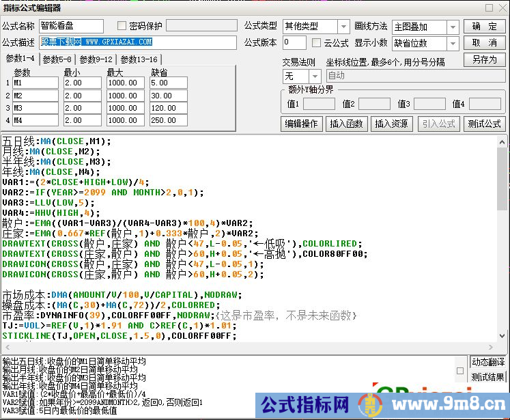The image size is (510, 420).
Task: Open the 公式类型 dropdown
Action: point(343,27)
